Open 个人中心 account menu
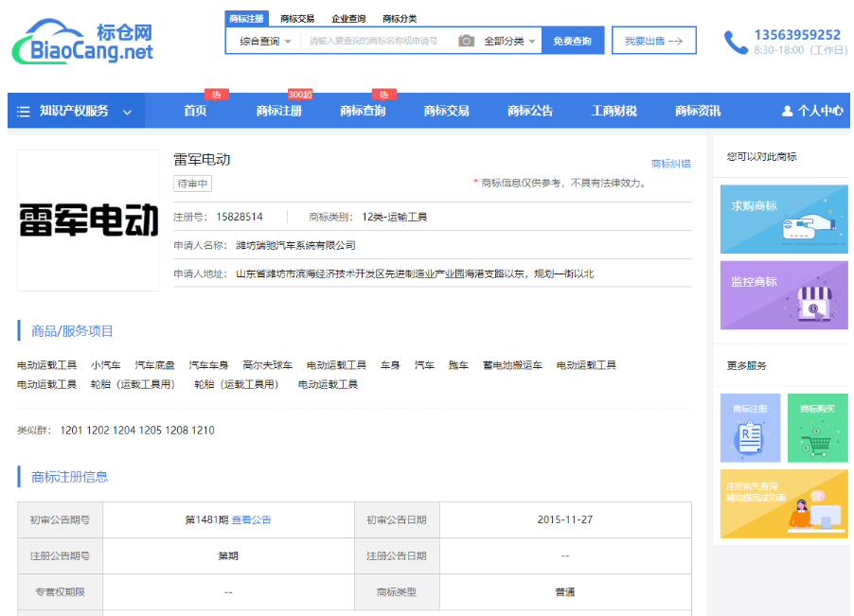 812,111
